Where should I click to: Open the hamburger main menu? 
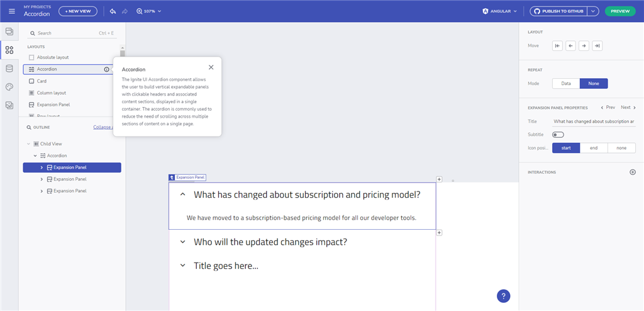click(x=11, y=11)
